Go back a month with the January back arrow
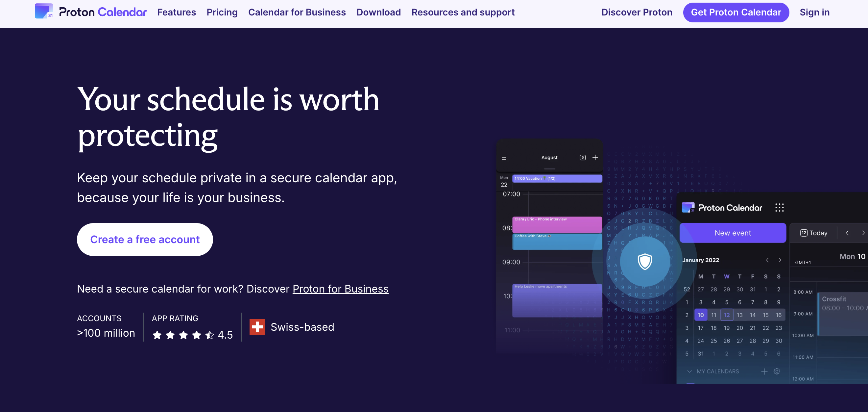The height and width of the screenshot is (412, 868). coord(768,260)
